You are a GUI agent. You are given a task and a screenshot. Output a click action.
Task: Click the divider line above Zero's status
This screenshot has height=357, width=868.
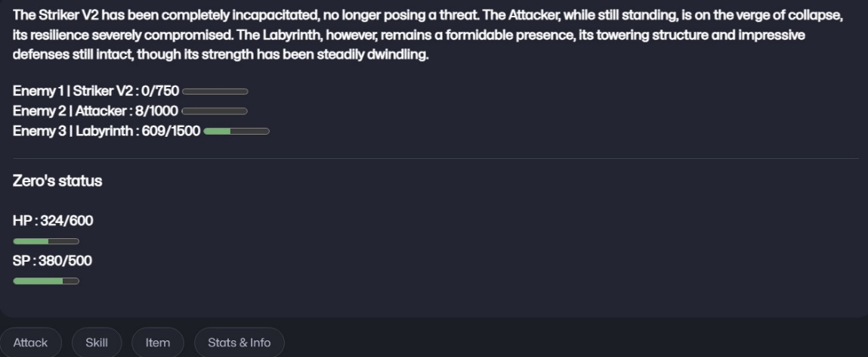pyautogui.click(x=436, y=159)
